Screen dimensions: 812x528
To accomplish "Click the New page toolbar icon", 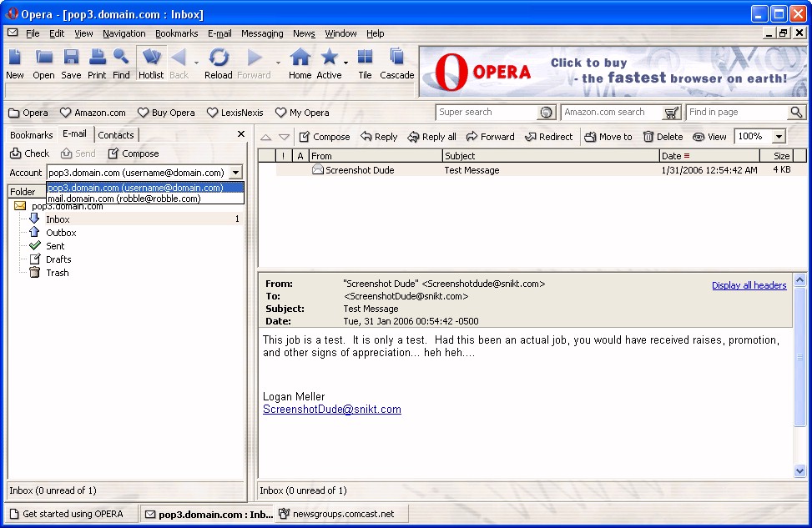I will coord(14,58).
